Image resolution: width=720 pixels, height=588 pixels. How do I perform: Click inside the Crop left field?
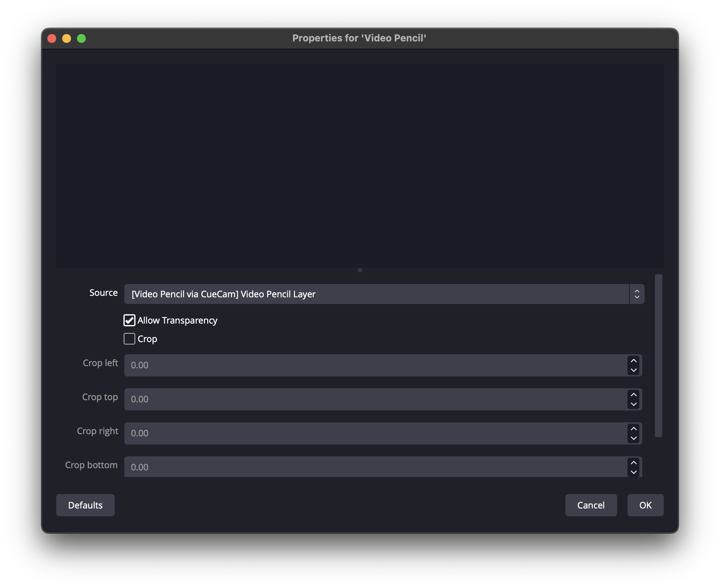pos(374,365)
